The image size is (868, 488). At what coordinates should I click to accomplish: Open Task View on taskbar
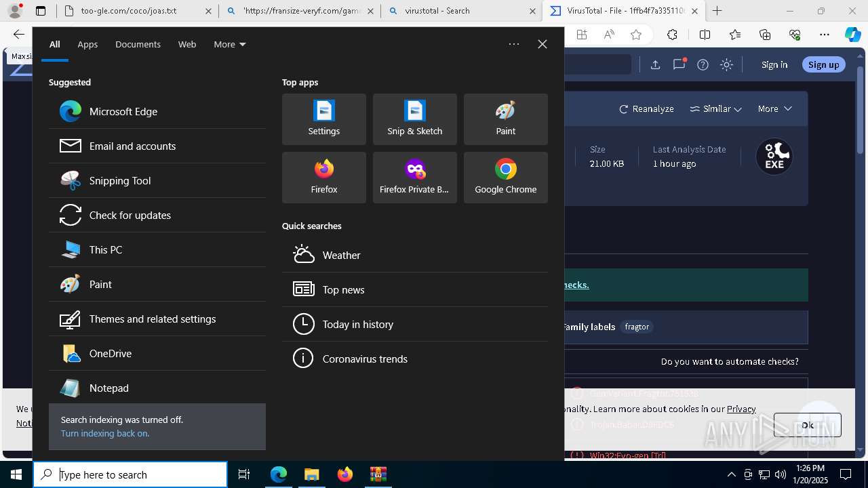click(x=244, y=474)
